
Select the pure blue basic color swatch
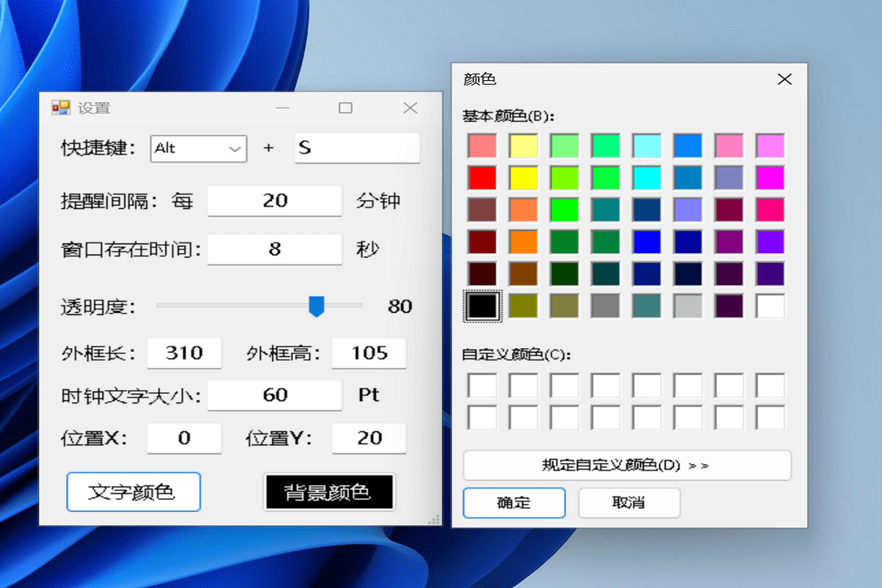[x=647, y=242]
